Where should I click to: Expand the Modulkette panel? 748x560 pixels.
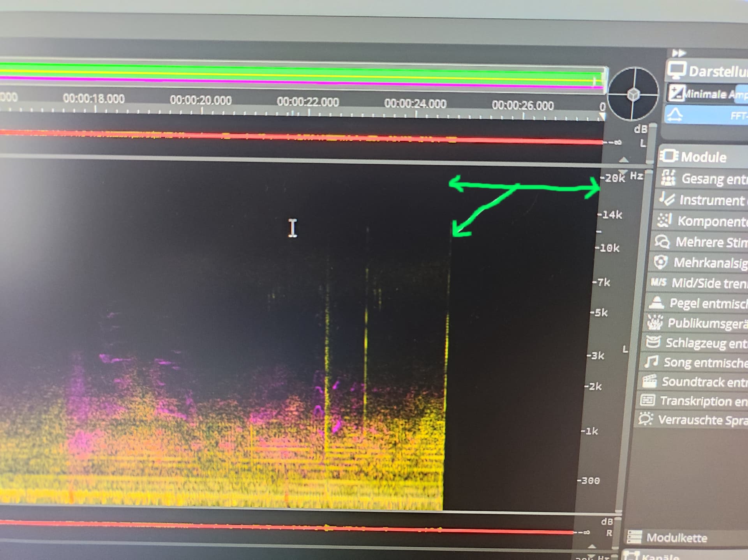click(x=686, y=537)
